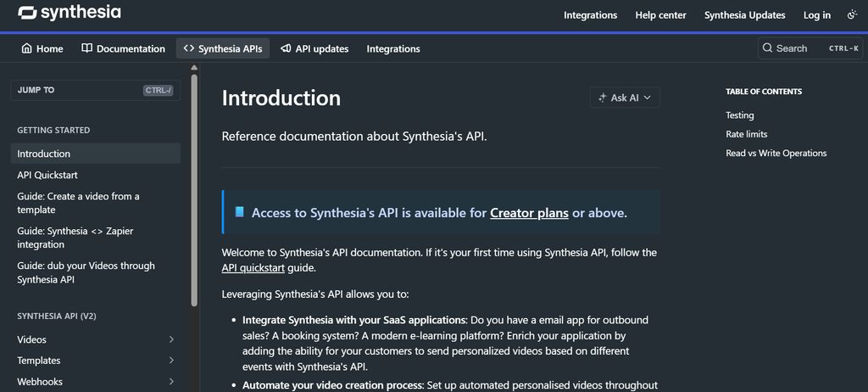Expand the Webhooks sidebar section
868x392 pixels.
coord(171,382)
